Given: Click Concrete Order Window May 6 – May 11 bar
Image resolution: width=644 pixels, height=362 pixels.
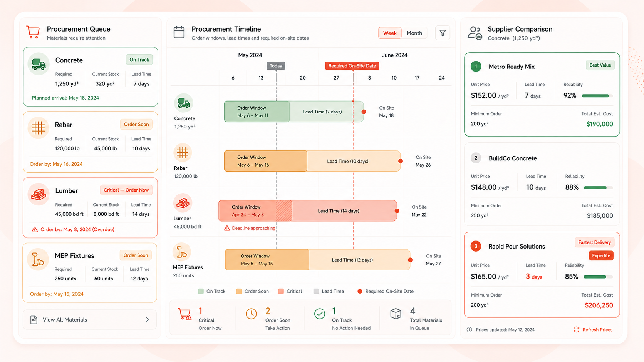Looking at the screenshot, I should (257, 112).
